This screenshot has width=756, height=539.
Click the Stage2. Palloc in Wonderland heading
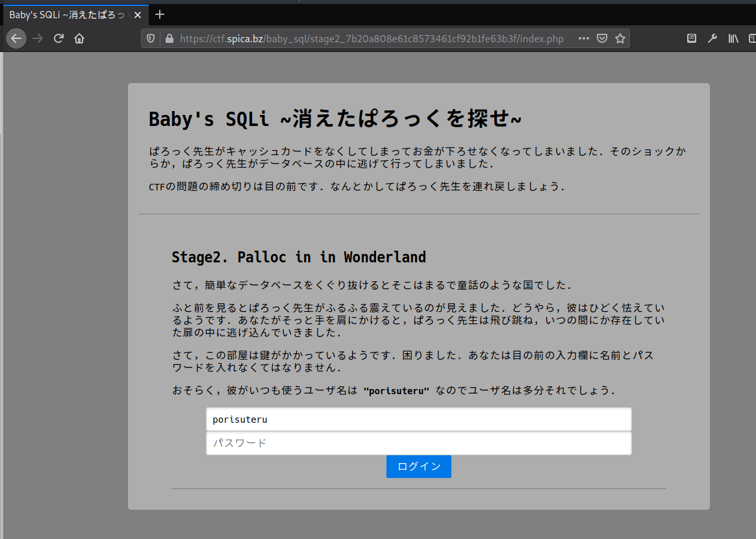coord(299,257)
